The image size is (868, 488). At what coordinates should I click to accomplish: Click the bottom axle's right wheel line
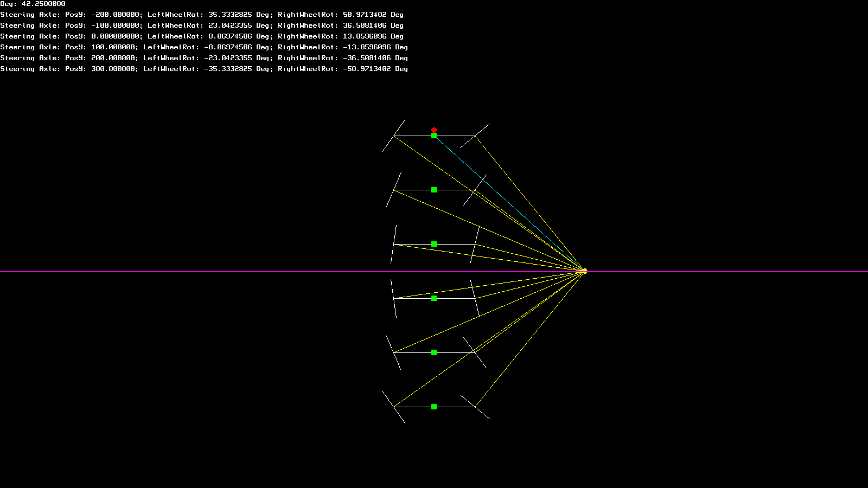coord(475,407)
